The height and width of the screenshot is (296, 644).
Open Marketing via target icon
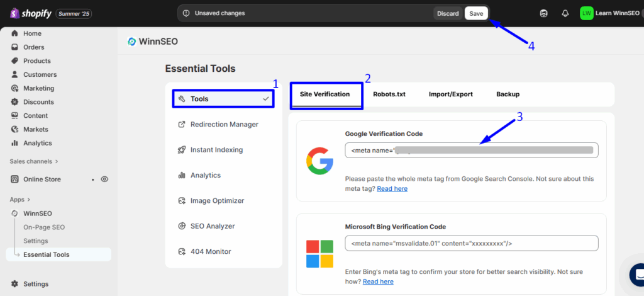click(x=15, y=88)
